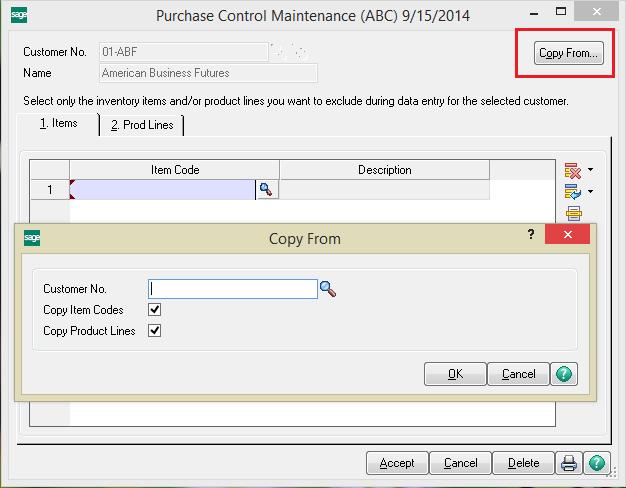Expand the delete row dropdown arrow
The image size is (626, 488).
591,170
